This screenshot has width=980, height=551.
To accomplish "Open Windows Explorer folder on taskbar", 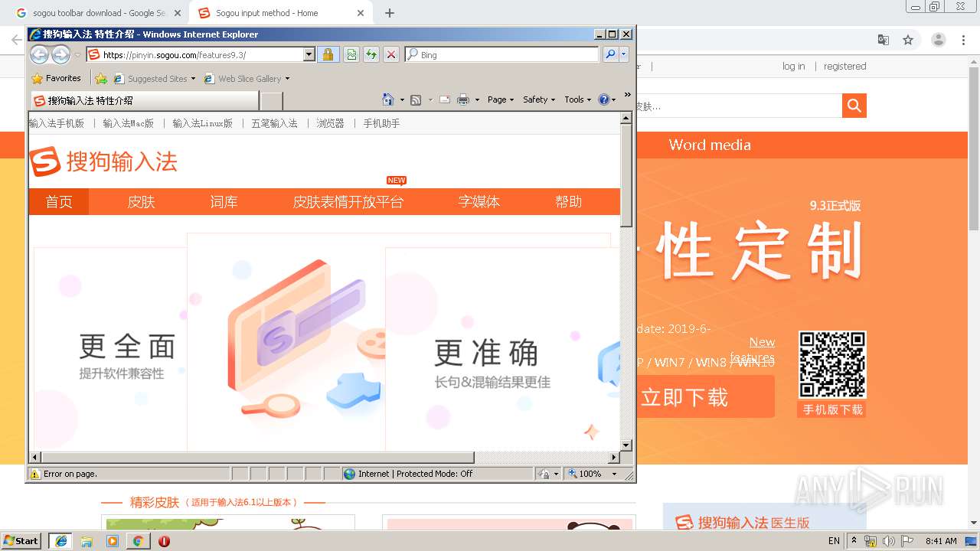I will click(87, 541).
